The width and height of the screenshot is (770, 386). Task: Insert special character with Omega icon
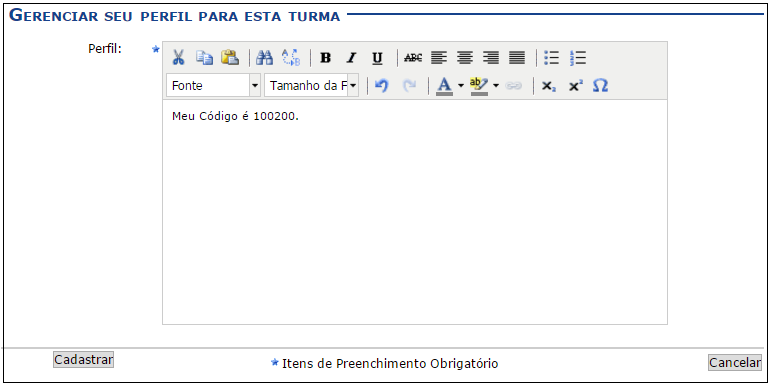pos(600,85)
